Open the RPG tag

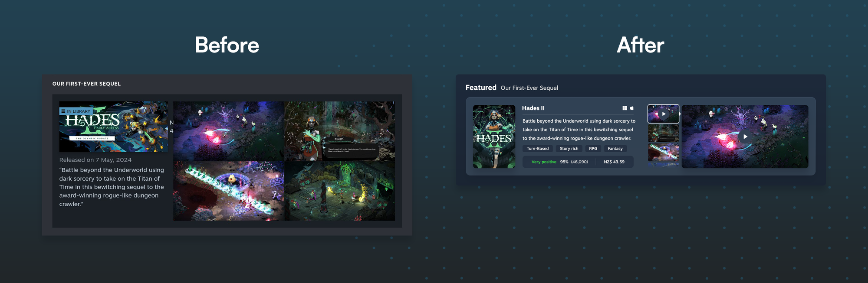[x=593, y=149]
